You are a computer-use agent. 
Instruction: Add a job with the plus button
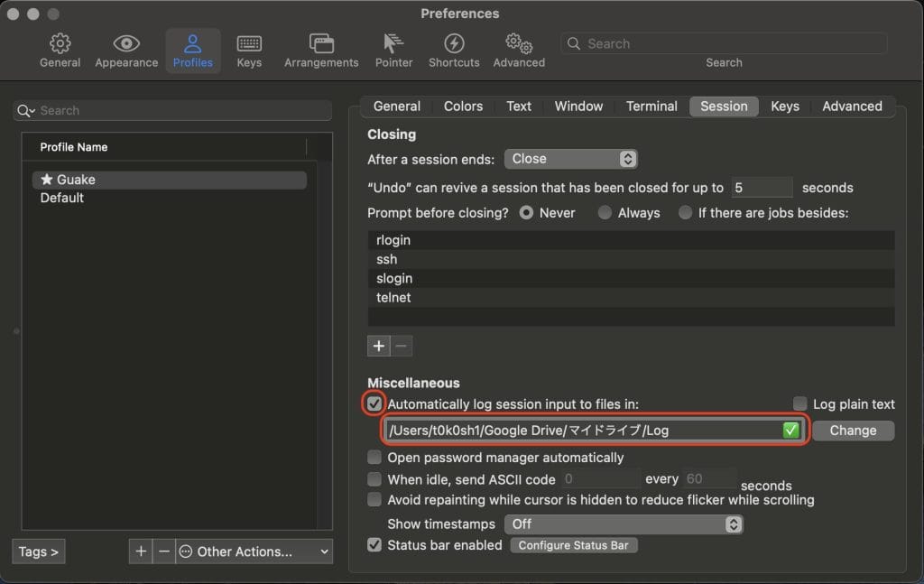pyautogui.click(x=378, y=346)
